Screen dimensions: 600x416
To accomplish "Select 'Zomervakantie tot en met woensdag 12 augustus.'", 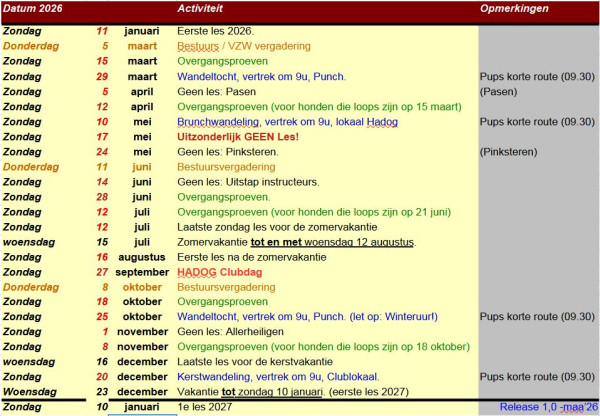I will coord(297,242).
